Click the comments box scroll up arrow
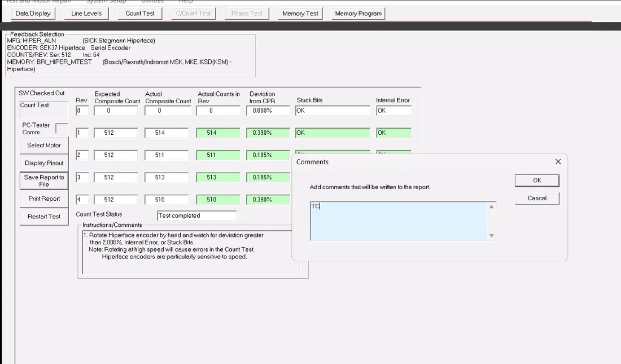621x364 pixels. [492, 207]
